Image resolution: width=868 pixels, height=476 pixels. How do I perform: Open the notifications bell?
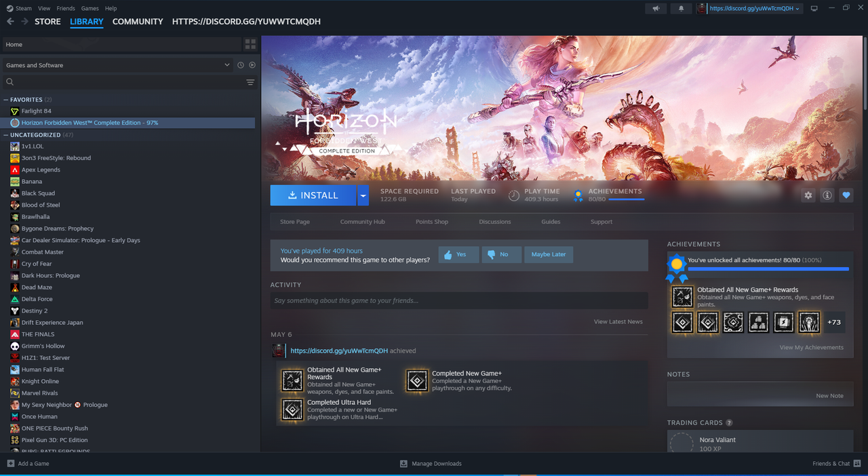point(681,8)
